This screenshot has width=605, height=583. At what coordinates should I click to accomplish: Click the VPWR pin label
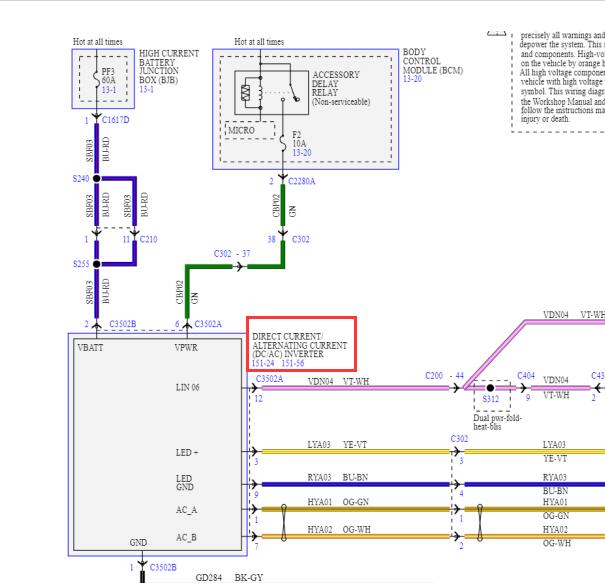[186, 348]
